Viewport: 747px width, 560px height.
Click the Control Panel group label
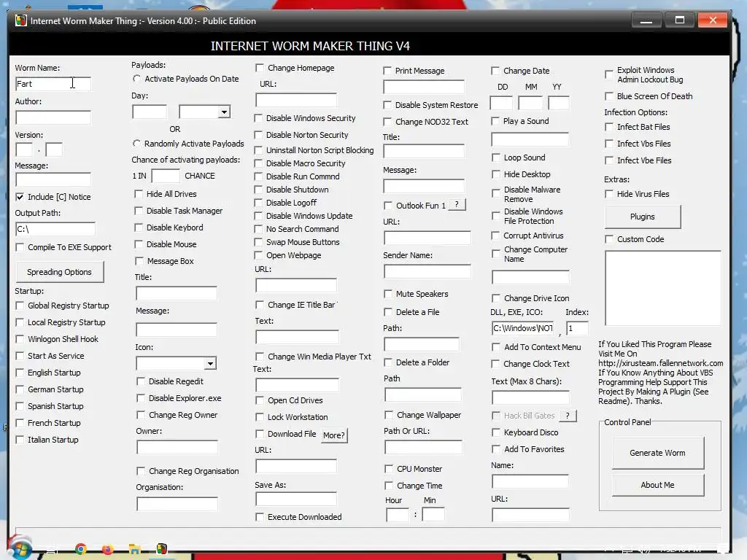pyautogui.click(x=627, y=422)
